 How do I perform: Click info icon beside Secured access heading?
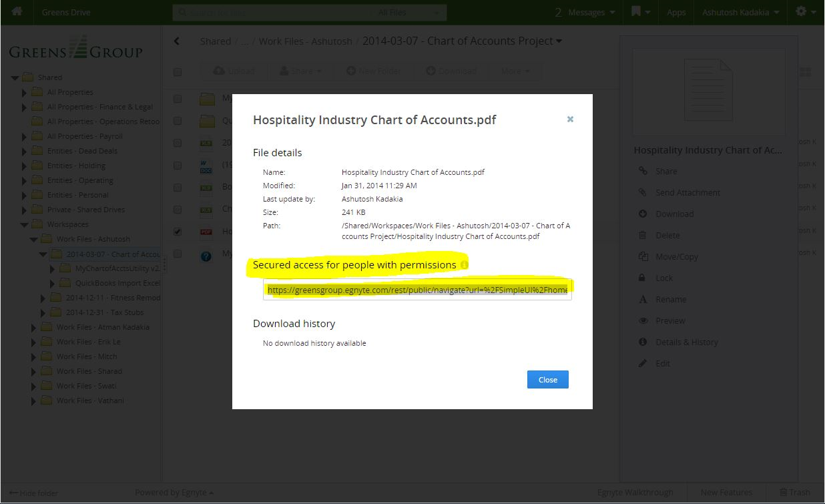(x=465, y=265)
